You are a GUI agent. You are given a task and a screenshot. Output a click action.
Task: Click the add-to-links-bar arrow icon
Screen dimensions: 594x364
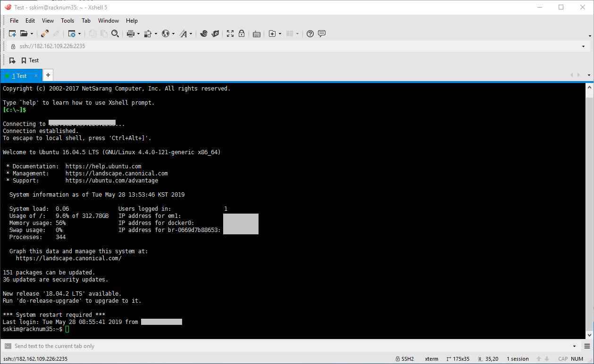point(13,60)
